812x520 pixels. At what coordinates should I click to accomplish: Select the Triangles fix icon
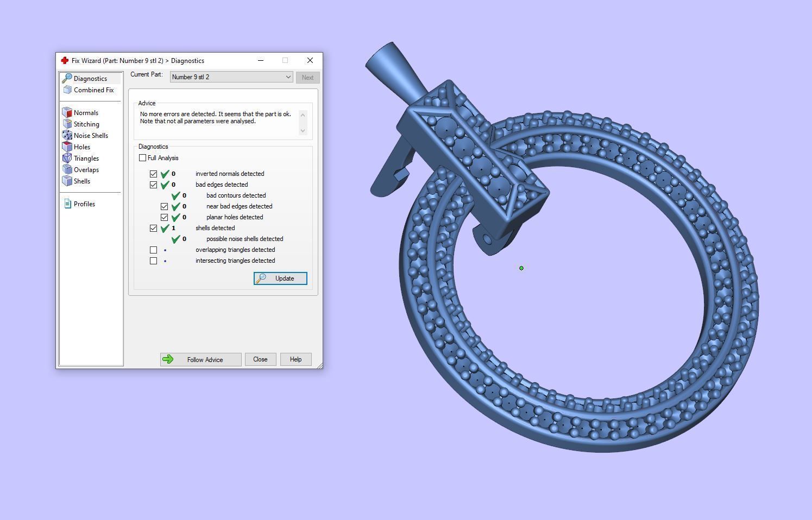tap(67, 158)
